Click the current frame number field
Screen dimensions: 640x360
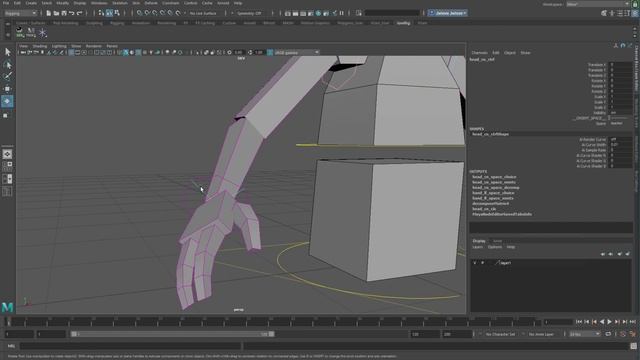tap(558, 322)
